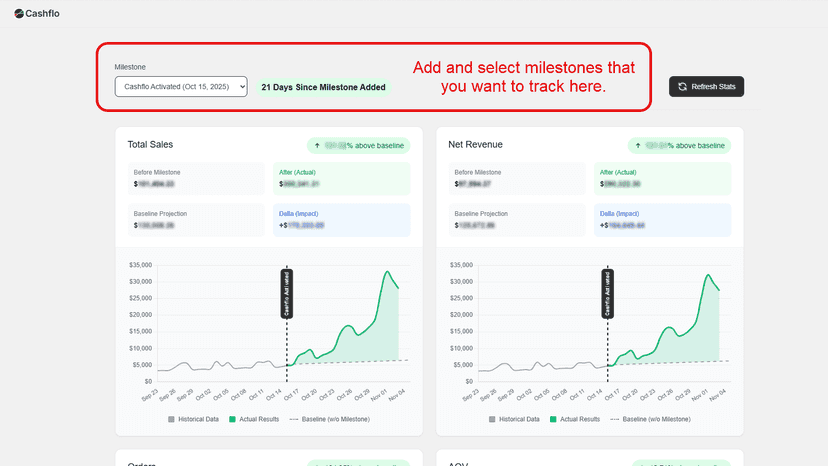Click the Net Revenue card title
The width and height of the screenshot is (828, 466).
pos(475,145)
